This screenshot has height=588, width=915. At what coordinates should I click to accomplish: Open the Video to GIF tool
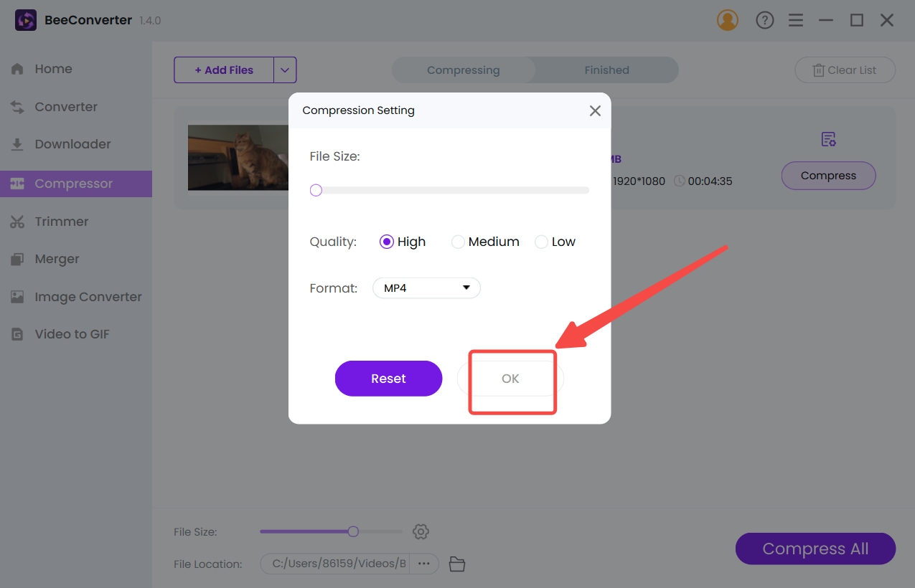(72, 333)
